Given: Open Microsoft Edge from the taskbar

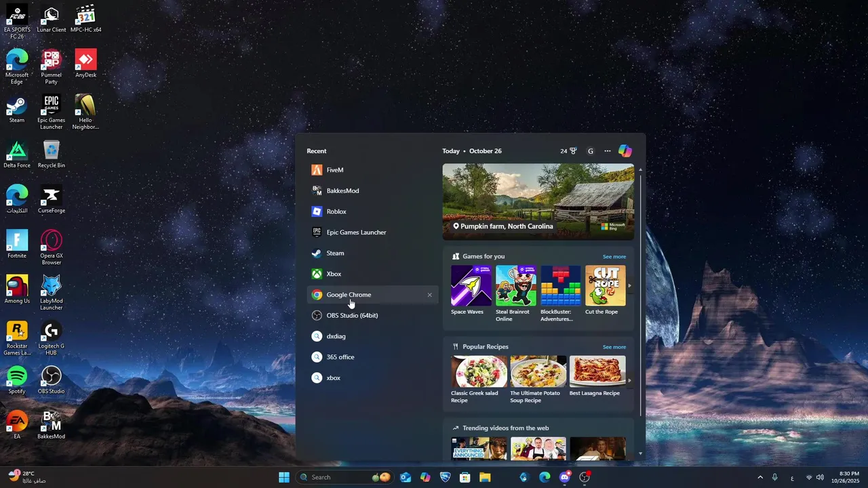Looking at the screenshot, I should coord(545,477).
